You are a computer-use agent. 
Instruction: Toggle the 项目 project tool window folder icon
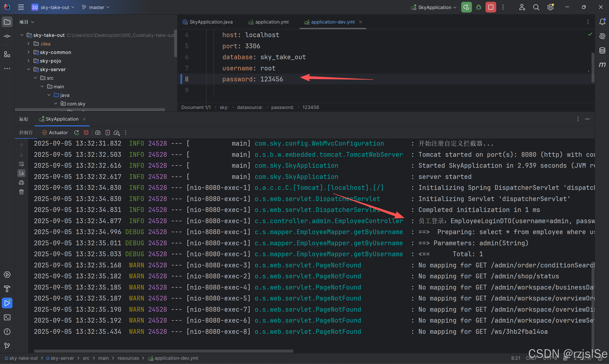(x=7, y=22)
